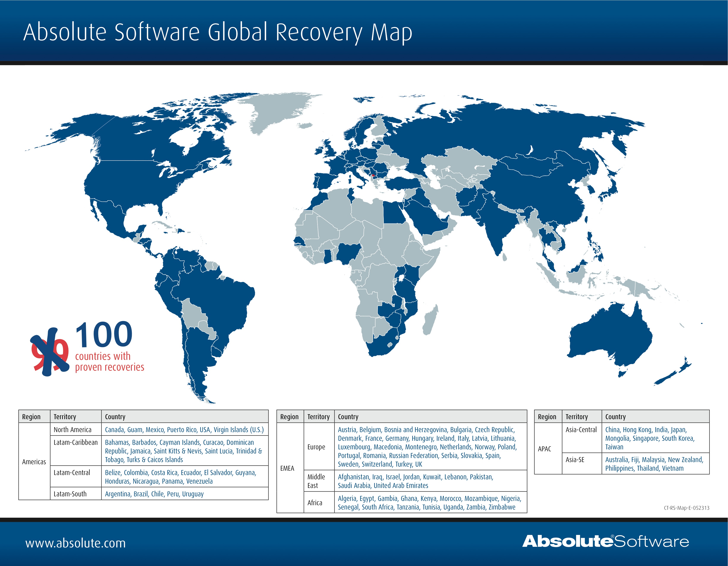Click the APAC region cell
This screenshot has width=728, height=566.
point(544,449)
